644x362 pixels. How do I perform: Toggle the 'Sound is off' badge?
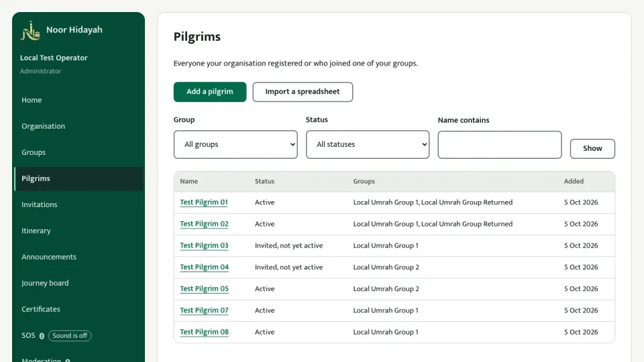pos(70,336)
